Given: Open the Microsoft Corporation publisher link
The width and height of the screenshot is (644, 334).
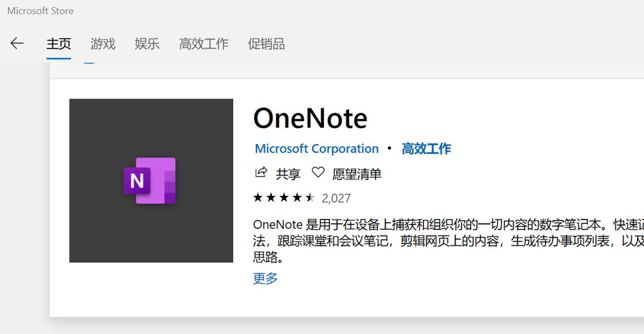Looking at the screenshot, I should tap(317, 149).
